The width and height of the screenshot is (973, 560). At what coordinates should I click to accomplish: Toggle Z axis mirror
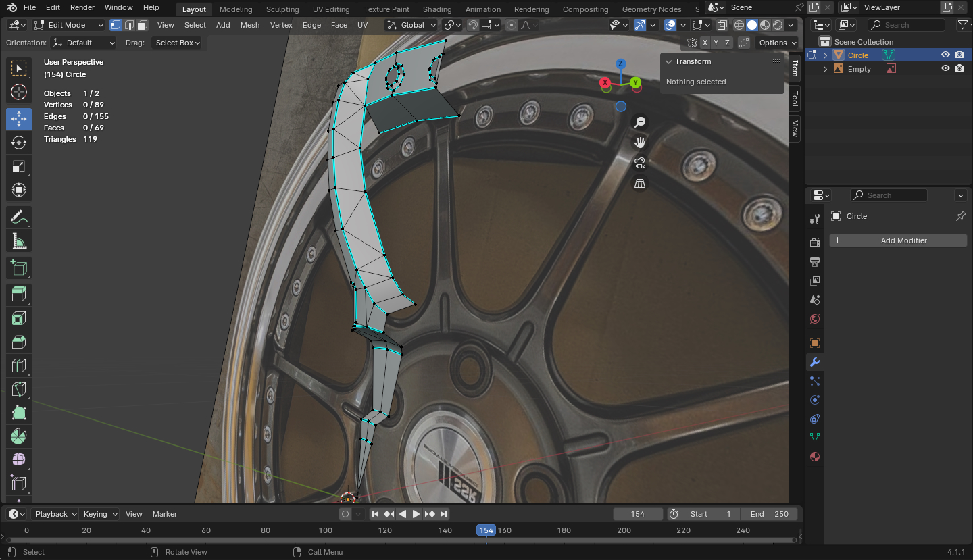click(x=727, y=43)
